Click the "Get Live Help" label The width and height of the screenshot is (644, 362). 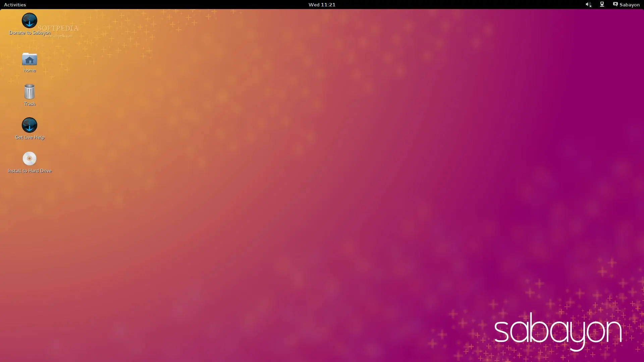click(30, 137)
